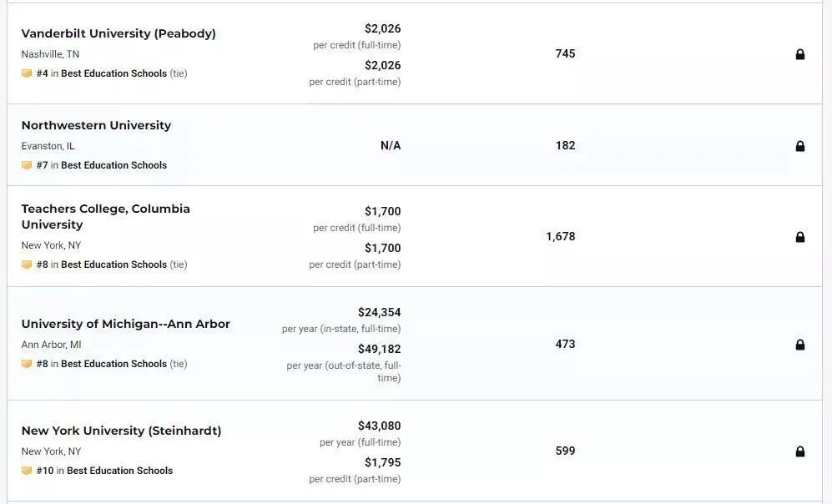The image size is (832, 504).
Task: Open Vanderbilt University (Peabody) page
Action: coord(118,33)
